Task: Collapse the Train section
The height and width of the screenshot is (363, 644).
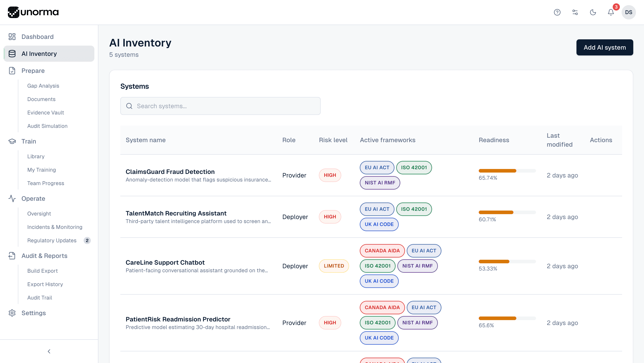Action: tap(49, 141)
